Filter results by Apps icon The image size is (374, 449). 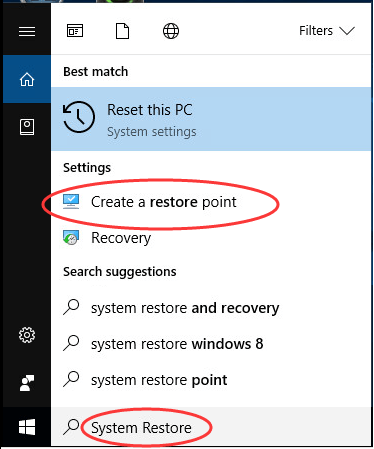coord(75,31)
